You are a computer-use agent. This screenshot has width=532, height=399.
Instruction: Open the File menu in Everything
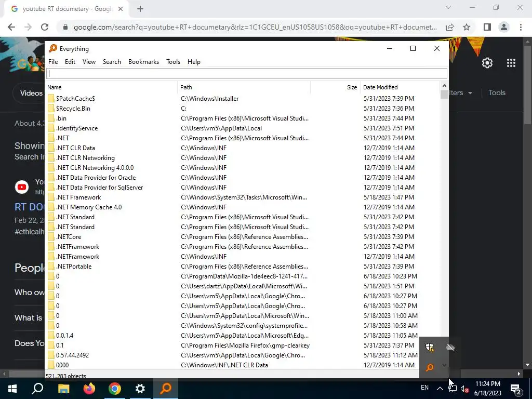pyautogui.click(x=53, y=62)
